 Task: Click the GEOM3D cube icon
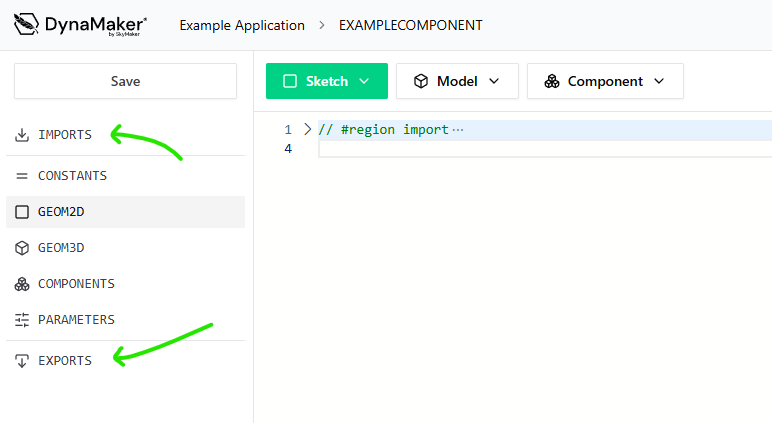tap(22, 248)
